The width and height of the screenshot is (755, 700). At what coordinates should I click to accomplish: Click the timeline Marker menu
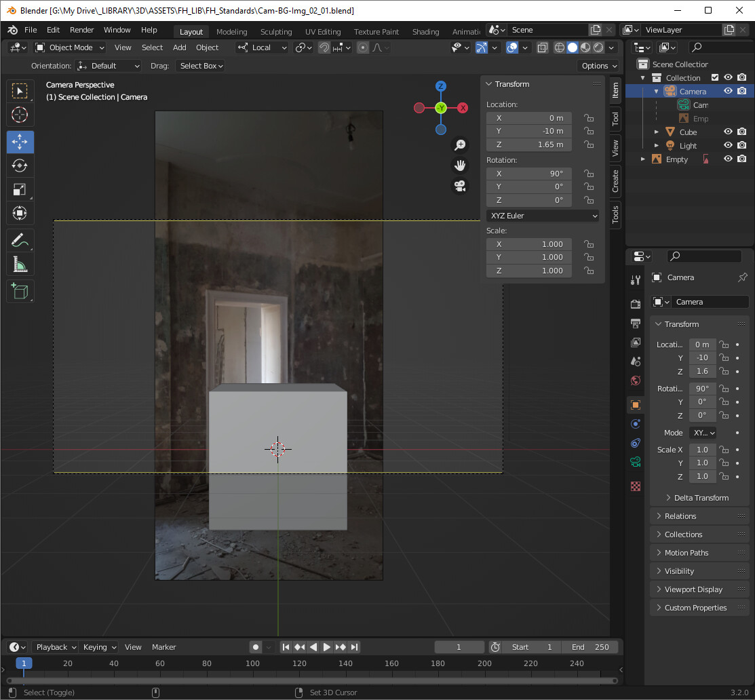tap(163, 647)
